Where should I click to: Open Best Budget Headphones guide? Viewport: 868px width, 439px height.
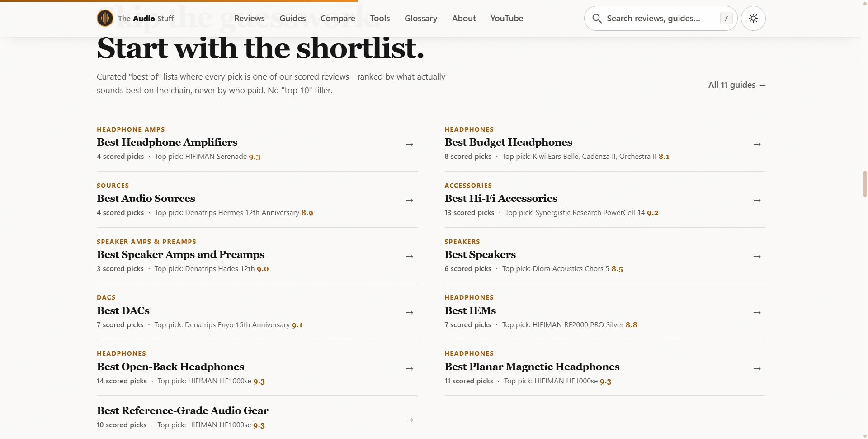[x=508, y=142]
